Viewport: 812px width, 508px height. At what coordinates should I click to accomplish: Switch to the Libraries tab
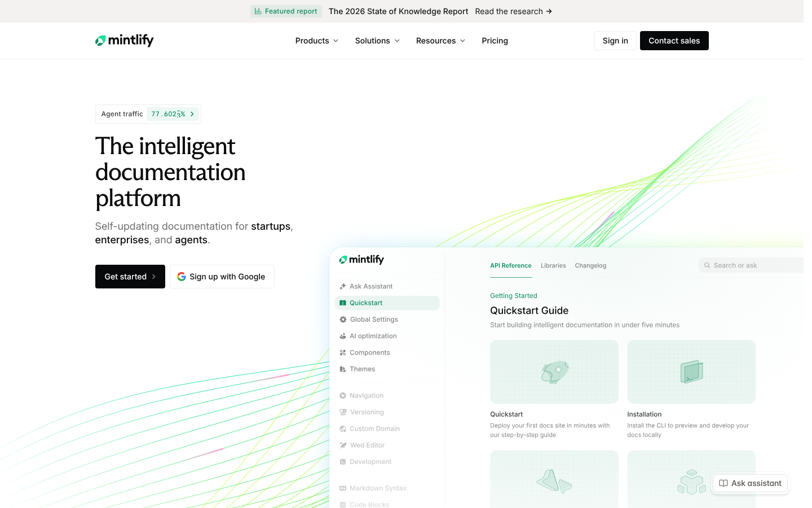553,265
